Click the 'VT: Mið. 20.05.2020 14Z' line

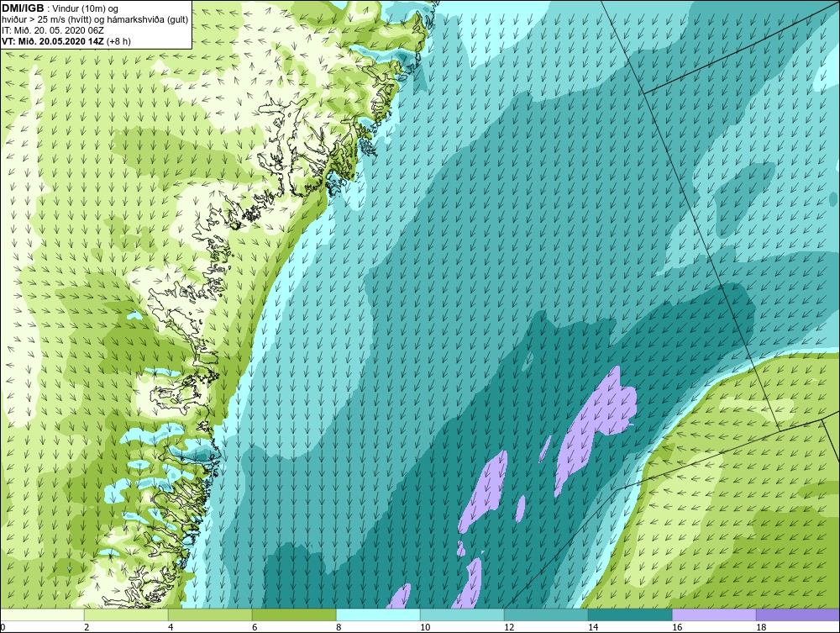(x=66, y=40)
